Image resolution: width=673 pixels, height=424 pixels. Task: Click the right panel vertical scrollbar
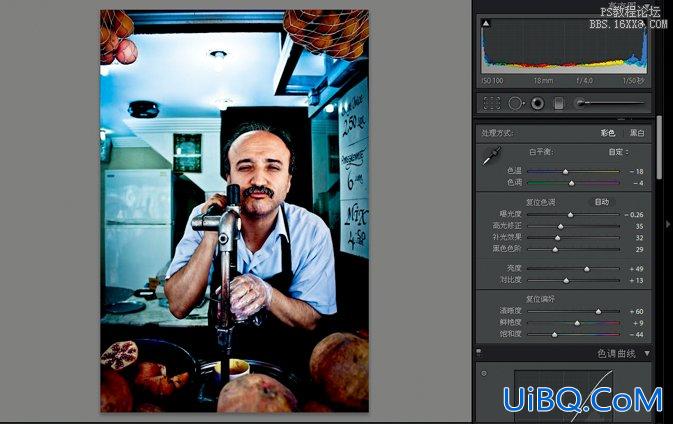[x=660, y=148]
